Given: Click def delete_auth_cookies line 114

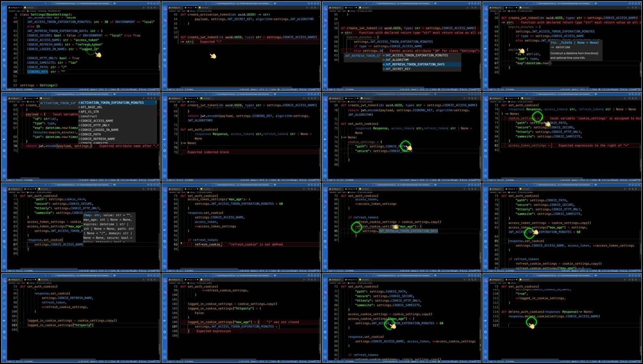Looking at the screenshot, I should click(x=547, y=312).
